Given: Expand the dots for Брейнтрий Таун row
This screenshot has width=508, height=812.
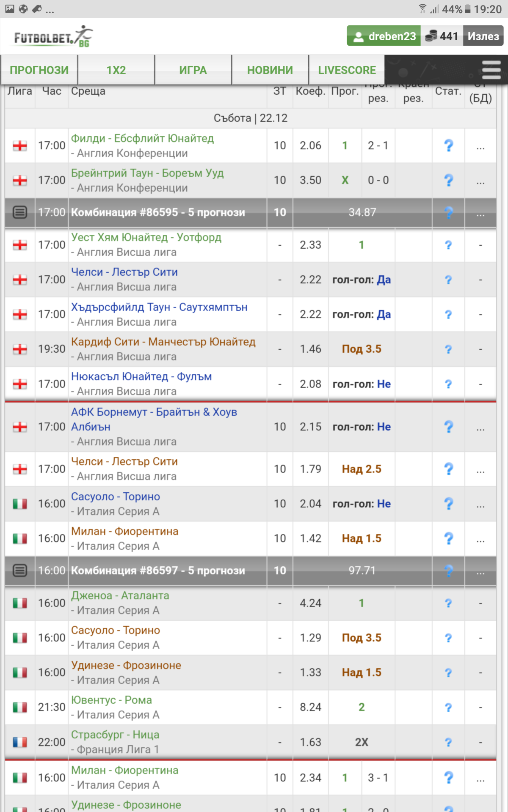Looking at the screenshot, I should tap(480, 181).
